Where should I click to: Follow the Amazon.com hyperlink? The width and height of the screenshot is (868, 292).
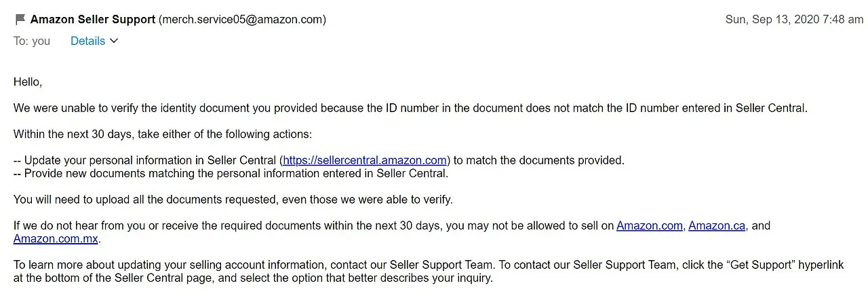649,226
